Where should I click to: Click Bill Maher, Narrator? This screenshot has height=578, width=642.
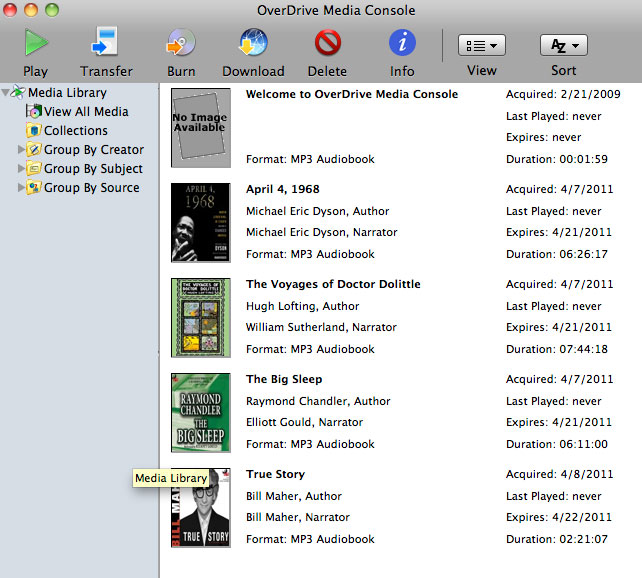pos(298,517)
